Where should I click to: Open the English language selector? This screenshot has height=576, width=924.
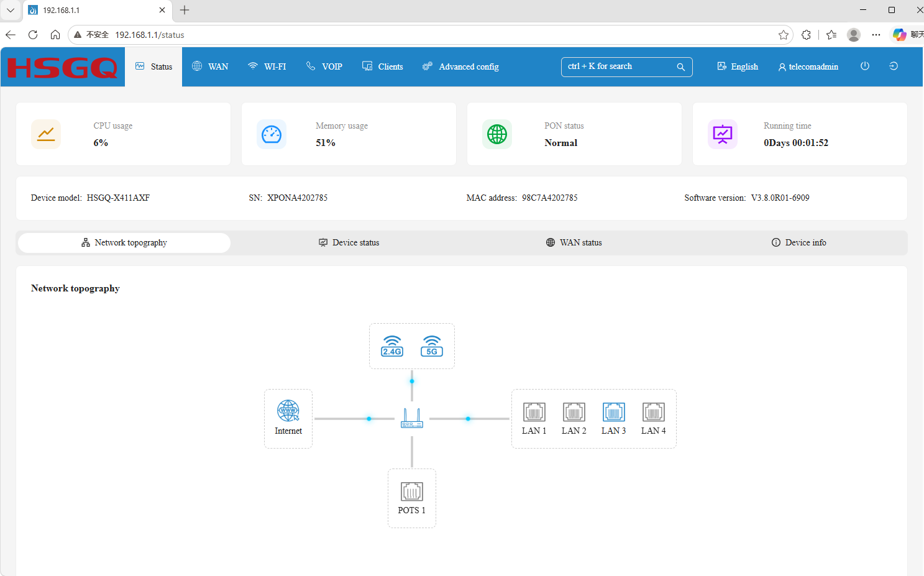pyautogui.click(x=738, y=66)
